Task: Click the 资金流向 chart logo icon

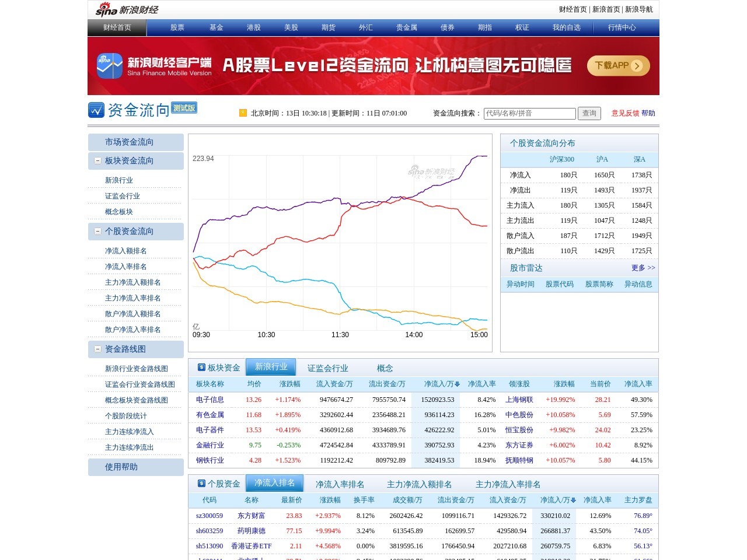Action: pyautogui.click(x=96, y=110)
